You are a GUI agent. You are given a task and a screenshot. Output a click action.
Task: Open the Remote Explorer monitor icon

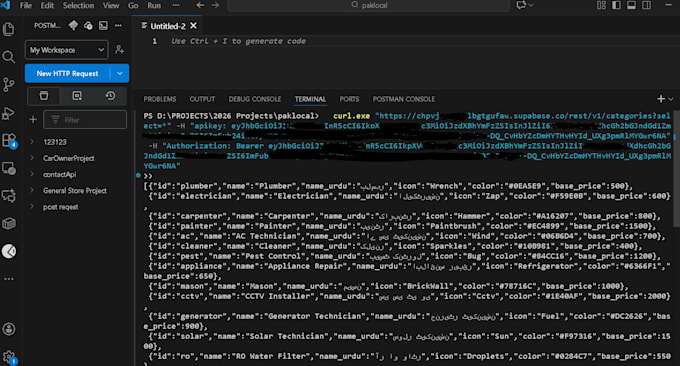click(9, 168)
